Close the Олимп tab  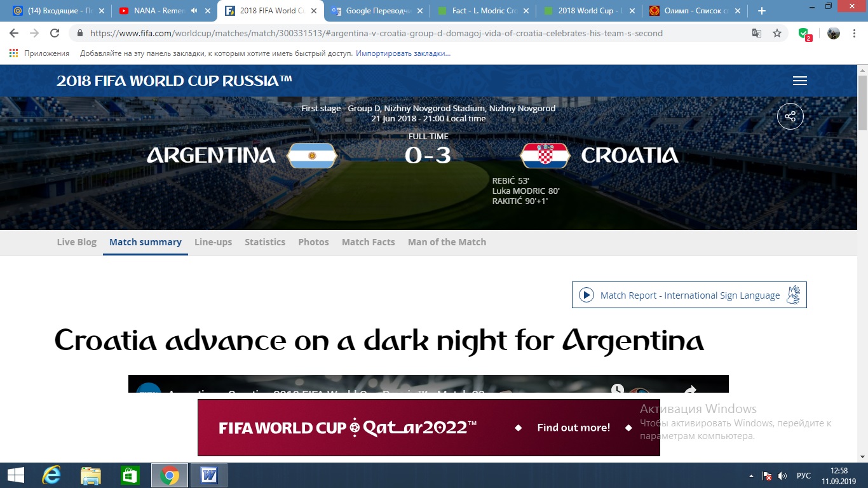738,11
